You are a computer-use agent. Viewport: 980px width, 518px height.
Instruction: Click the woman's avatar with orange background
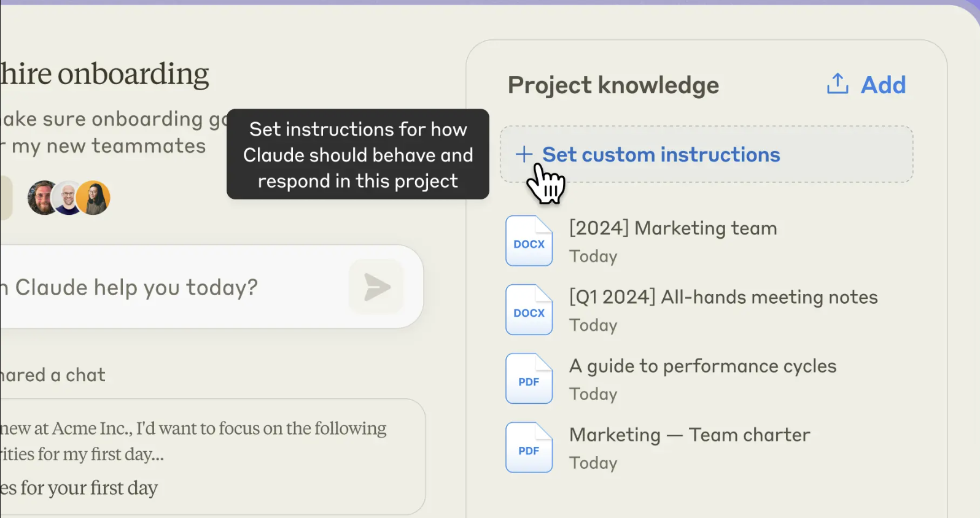tap(95, 198)
